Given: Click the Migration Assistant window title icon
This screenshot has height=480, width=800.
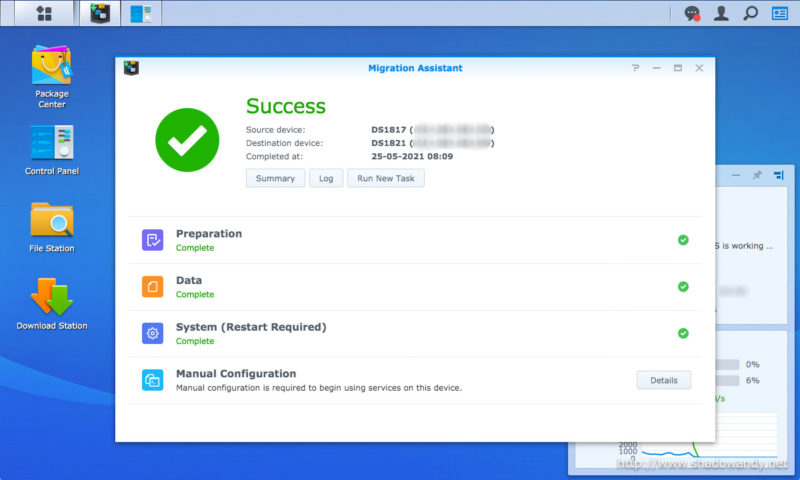Looking at the screenshot, I should coord(131,68).
